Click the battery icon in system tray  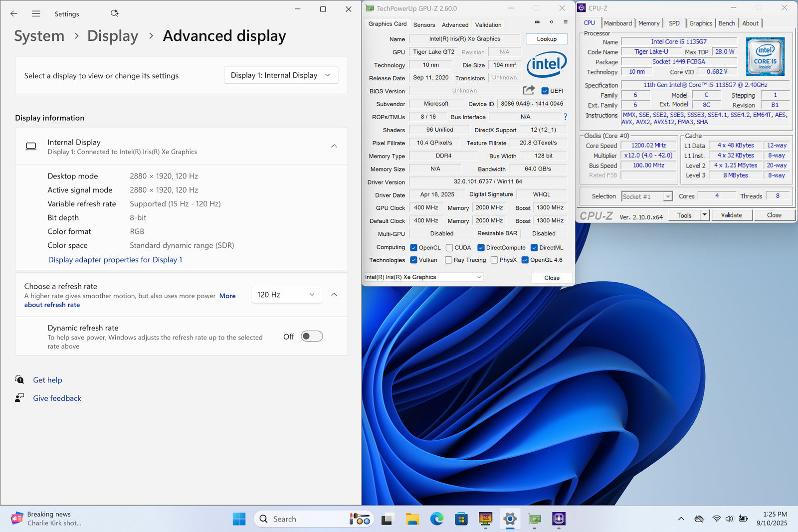743,519
